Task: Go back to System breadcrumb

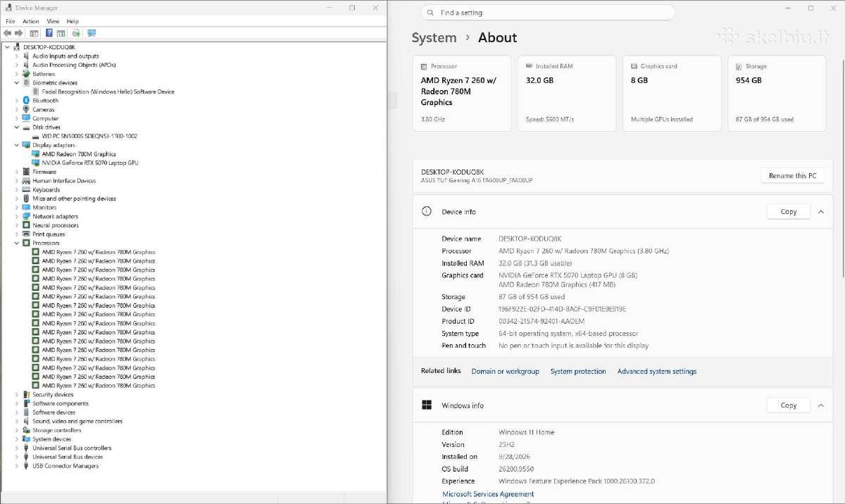Action: click(x=434, y=38)
